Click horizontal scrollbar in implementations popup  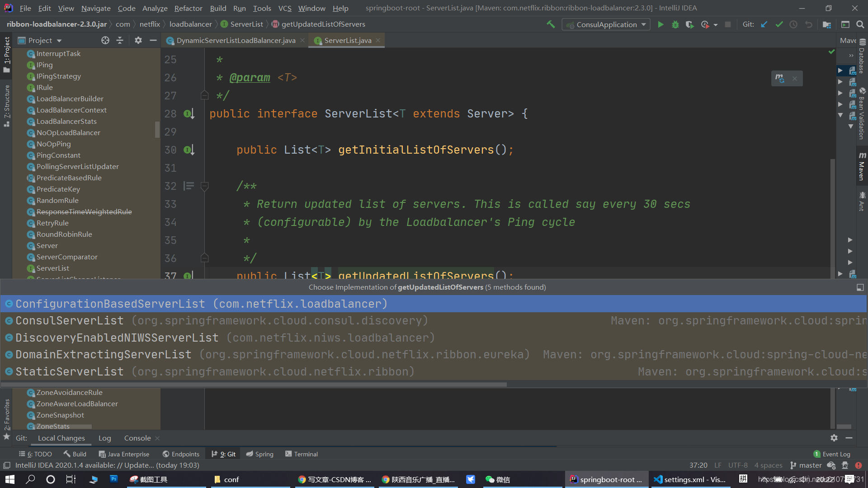(254, 385)
